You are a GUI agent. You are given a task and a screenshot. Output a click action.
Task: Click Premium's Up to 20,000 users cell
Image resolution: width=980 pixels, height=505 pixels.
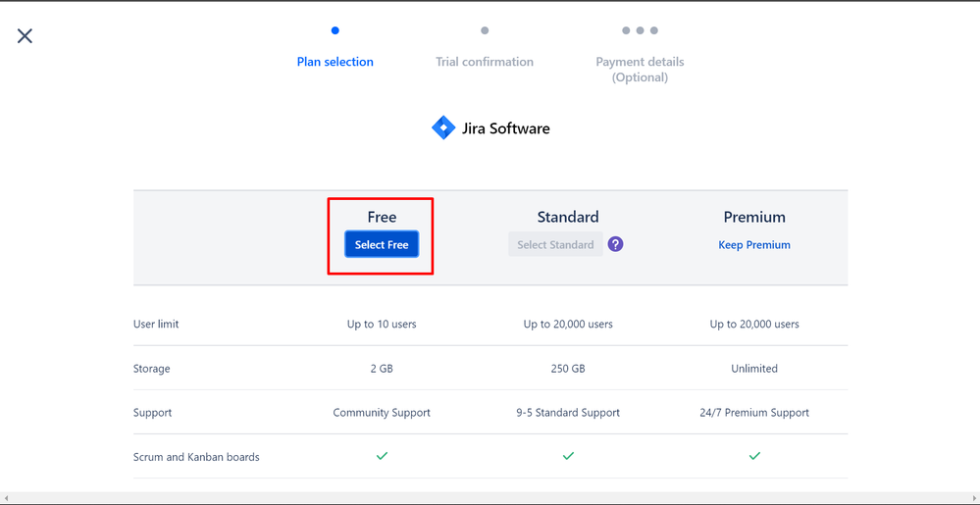[754, 325]
